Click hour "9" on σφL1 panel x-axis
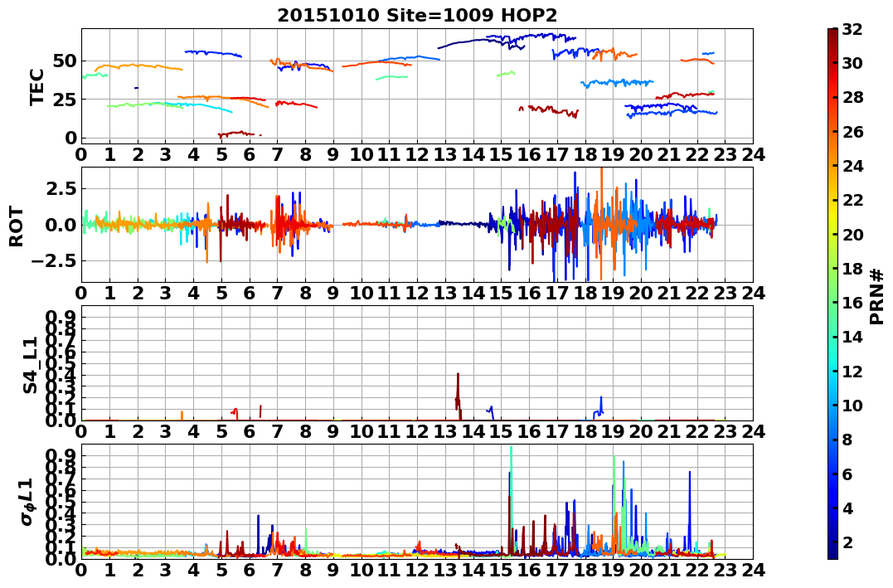Viewport: 893px width, 588px height. 333,571
